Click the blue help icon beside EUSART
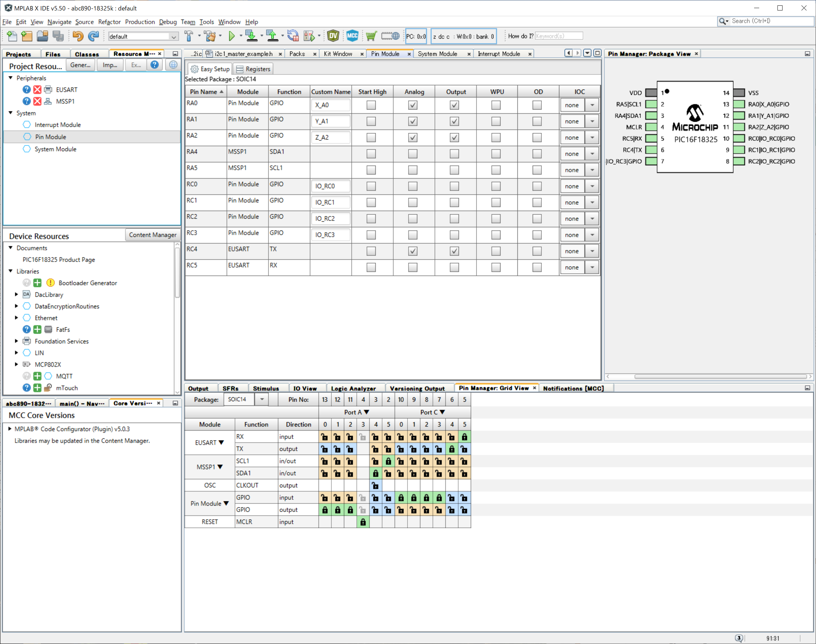816x644 pixels. tap(26, 90)
